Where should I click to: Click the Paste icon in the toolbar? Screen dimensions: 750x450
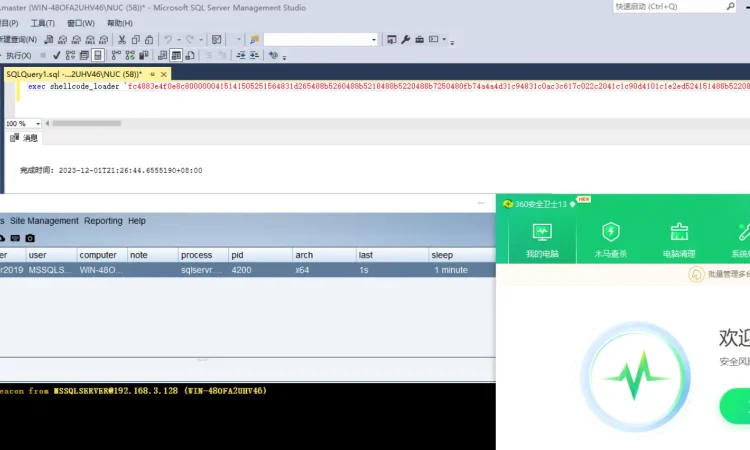point(149,40)
